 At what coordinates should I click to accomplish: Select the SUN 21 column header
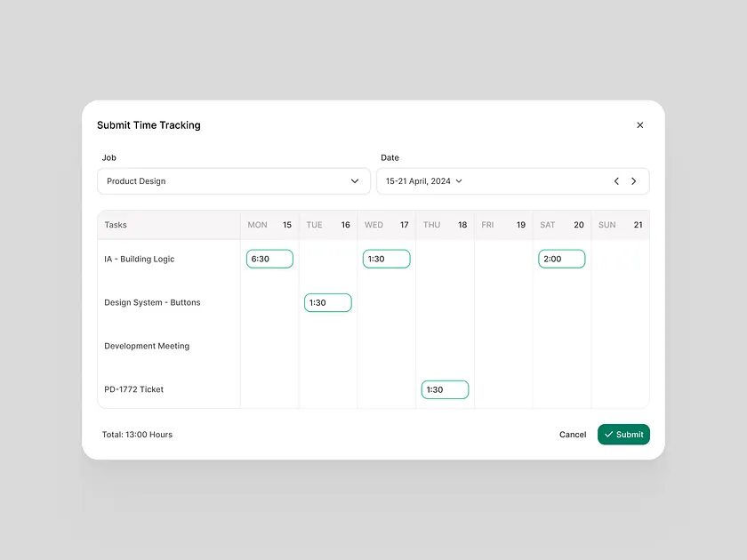620,225
